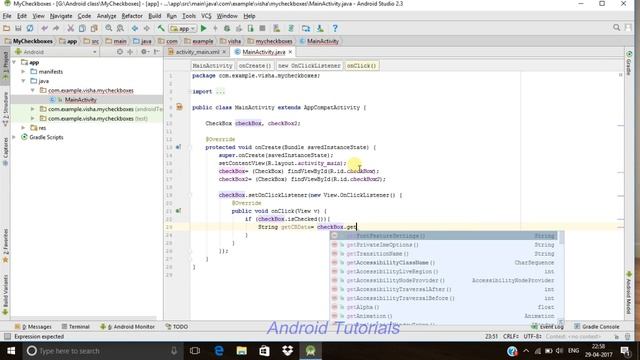Open Find using the magnifier icon
This screenshot has height=360, width=640.
(x=109, y=28)
